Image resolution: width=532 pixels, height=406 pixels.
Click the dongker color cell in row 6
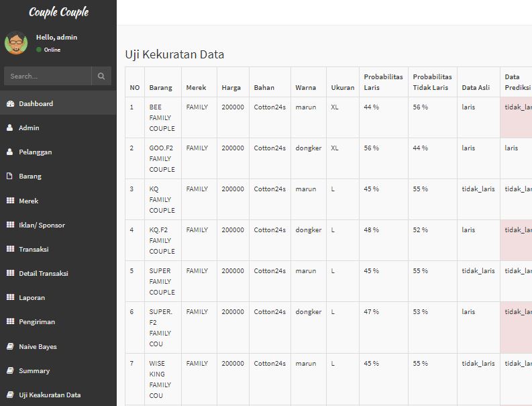click(309, 327)
